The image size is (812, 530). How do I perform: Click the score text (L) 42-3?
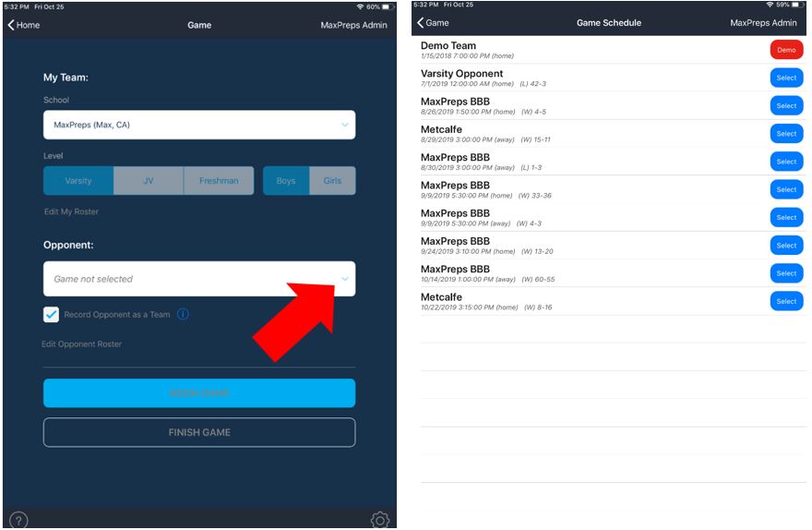pos(533,83)
